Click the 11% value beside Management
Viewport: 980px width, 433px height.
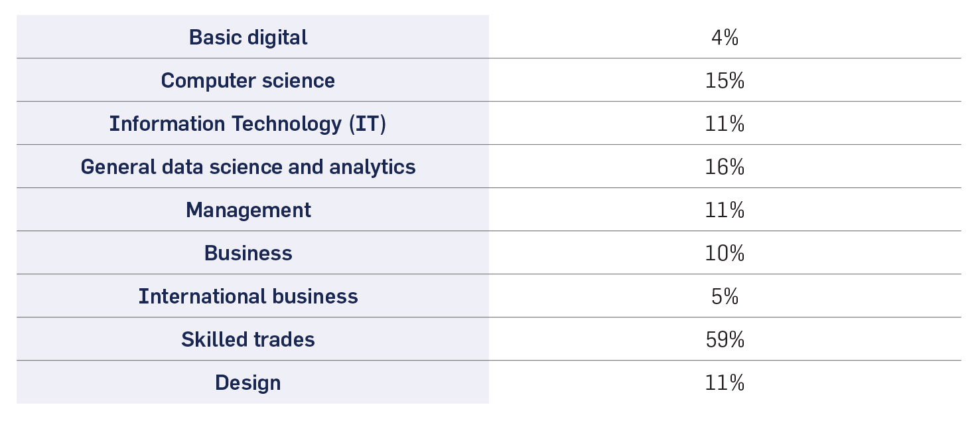pos(725,210)
